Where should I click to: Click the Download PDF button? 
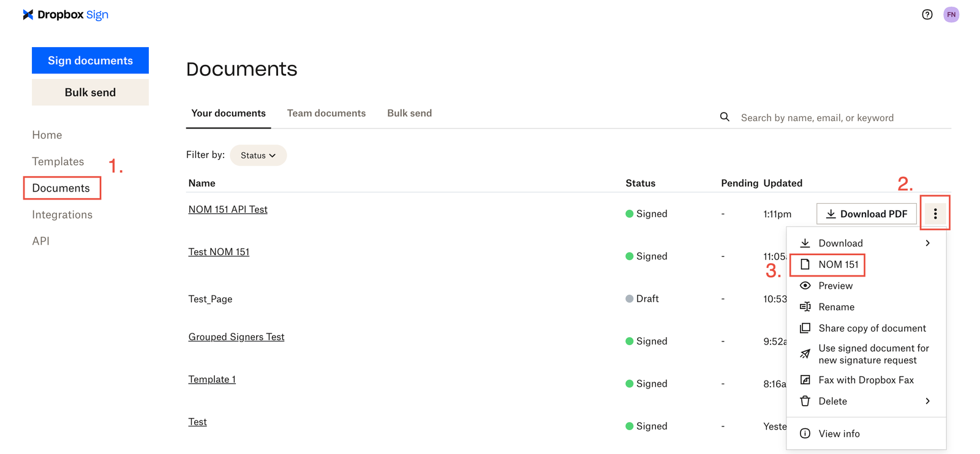click(867, 214)
